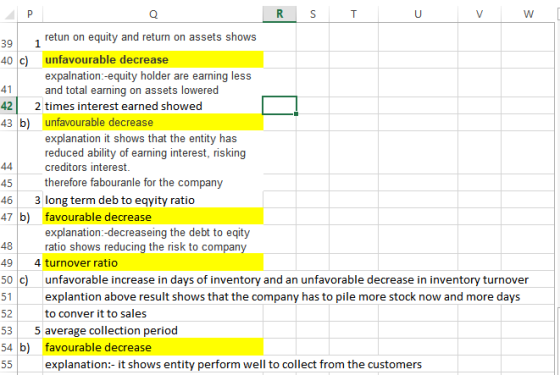Select row header 46
The height and width of the screenshot is (375, 560).
8,200
